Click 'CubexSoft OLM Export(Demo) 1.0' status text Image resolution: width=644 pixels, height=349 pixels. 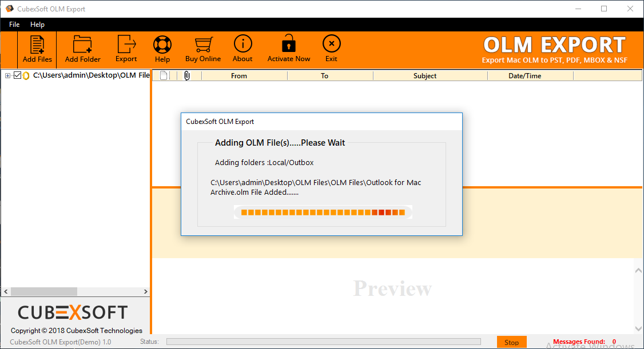[61, 342]
